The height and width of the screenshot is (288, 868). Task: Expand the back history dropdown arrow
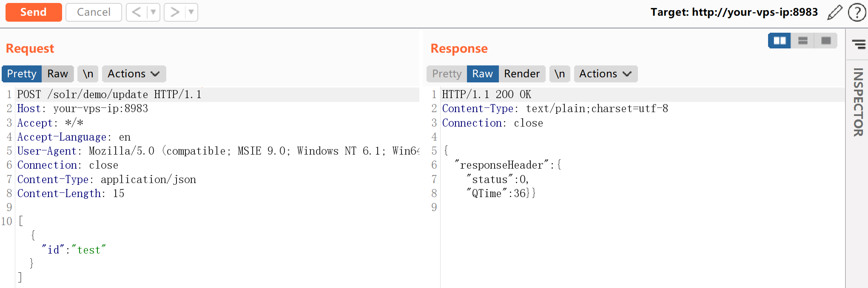click(153, 12)
